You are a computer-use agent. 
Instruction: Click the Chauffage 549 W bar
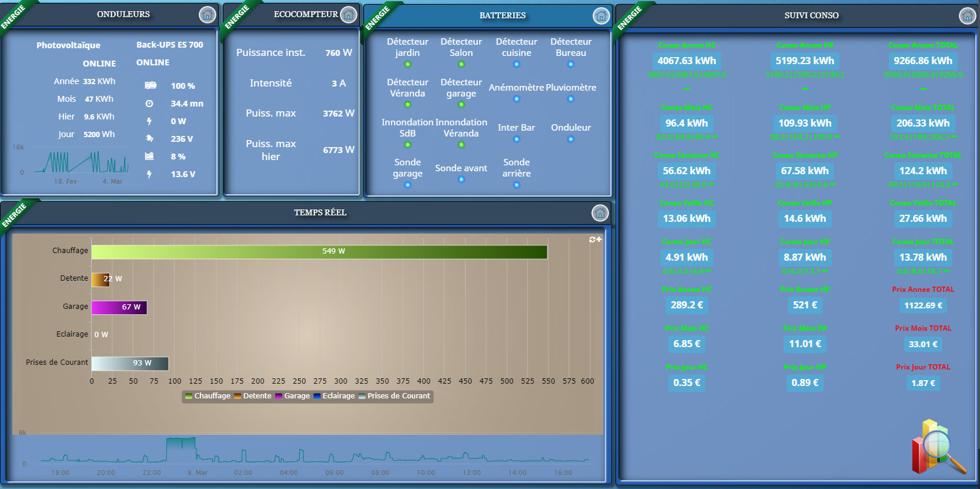click(319, 252)
